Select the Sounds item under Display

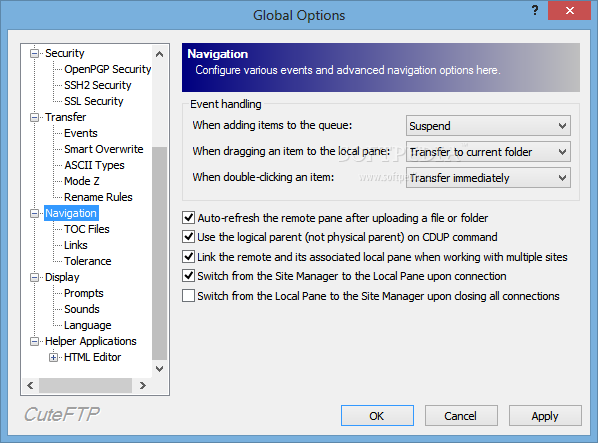point(82,309)
